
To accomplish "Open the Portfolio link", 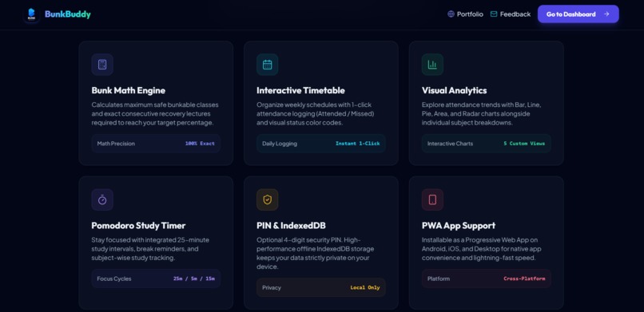I will pos(470,14).
